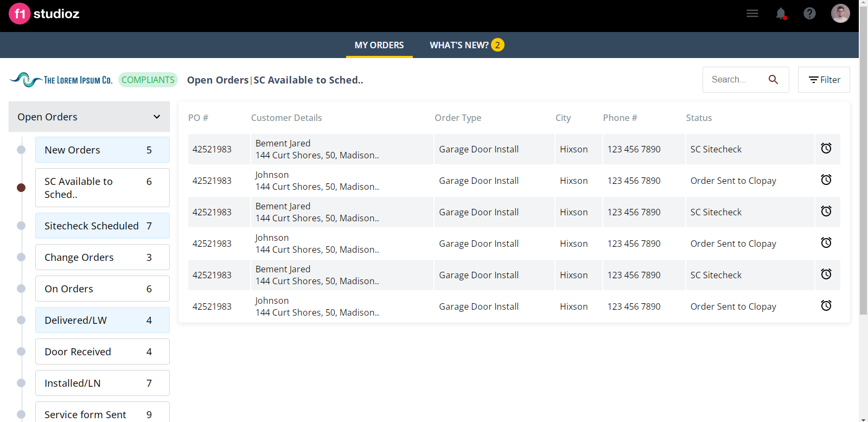Select SC Available to Sched.. item
This screenshot has width=868, height=422.
tap(103, 188)
